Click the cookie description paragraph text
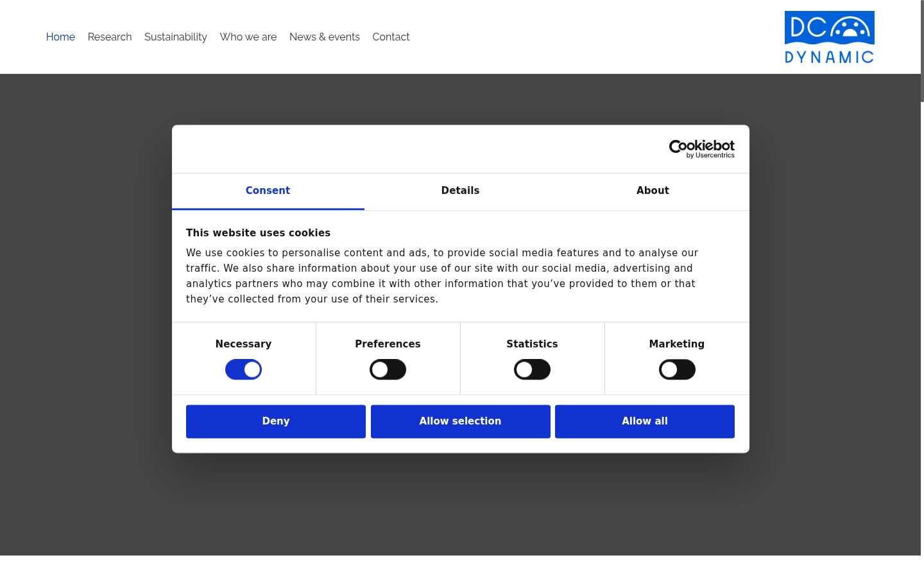Viewport: 924px width, 578px height. click(442, 276)
